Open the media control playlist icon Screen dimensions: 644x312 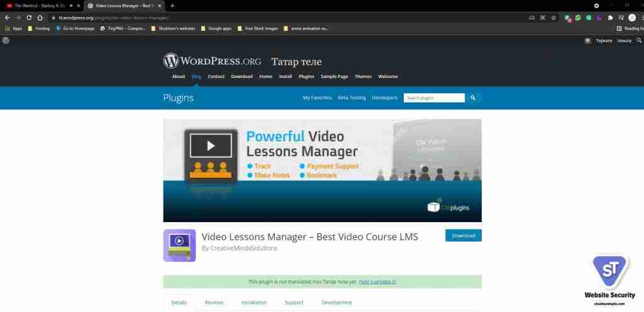click(621, 18)
